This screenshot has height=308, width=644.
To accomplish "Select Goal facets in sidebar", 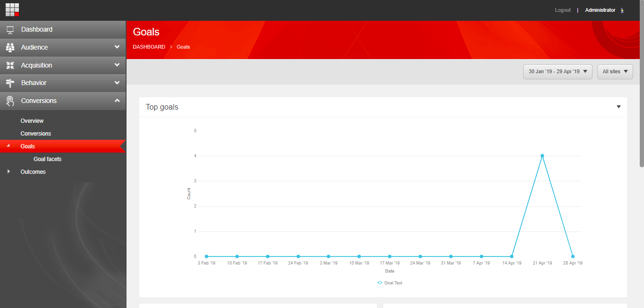I will click(x=48, y=159).
